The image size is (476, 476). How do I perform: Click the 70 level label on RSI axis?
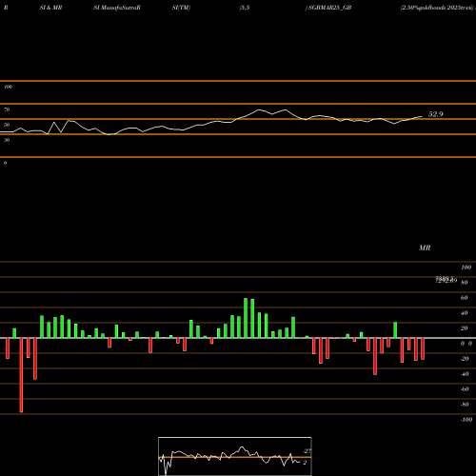pos(7,109)
